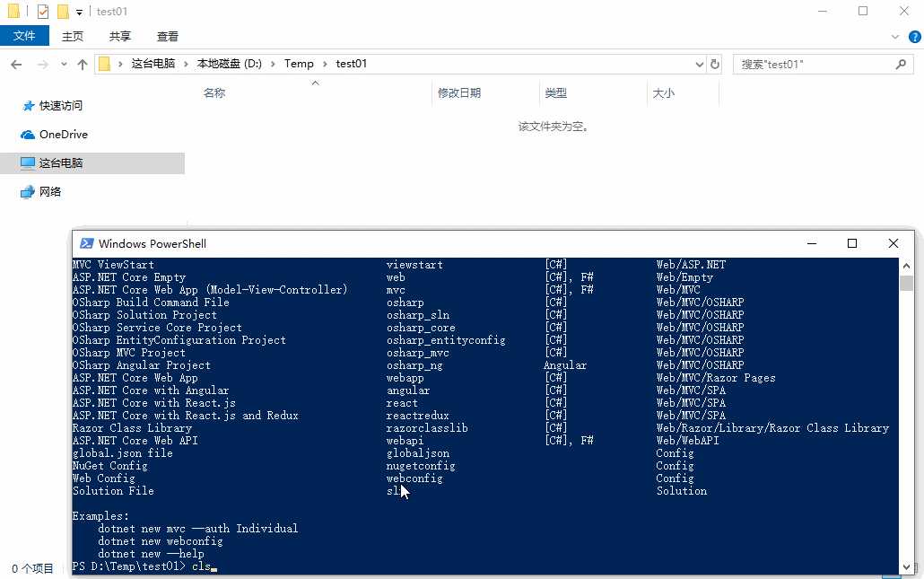Click the properties quick access icon

pyautogui.click(x=42, y=11)
